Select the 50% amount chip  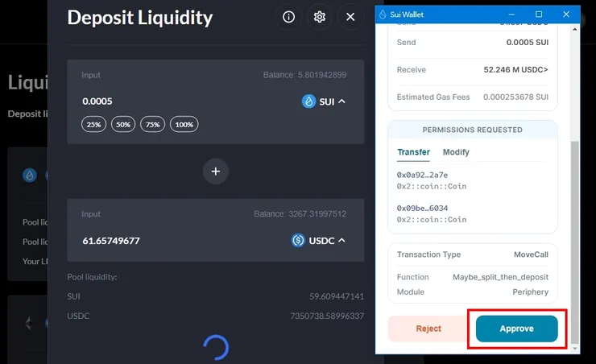click(x=123, y=124)
